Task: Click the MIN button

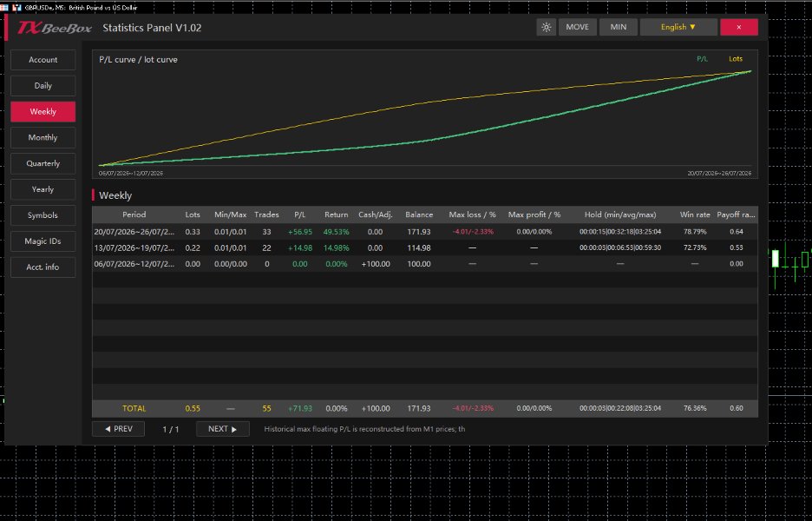Action: click(x=619, y=27)
